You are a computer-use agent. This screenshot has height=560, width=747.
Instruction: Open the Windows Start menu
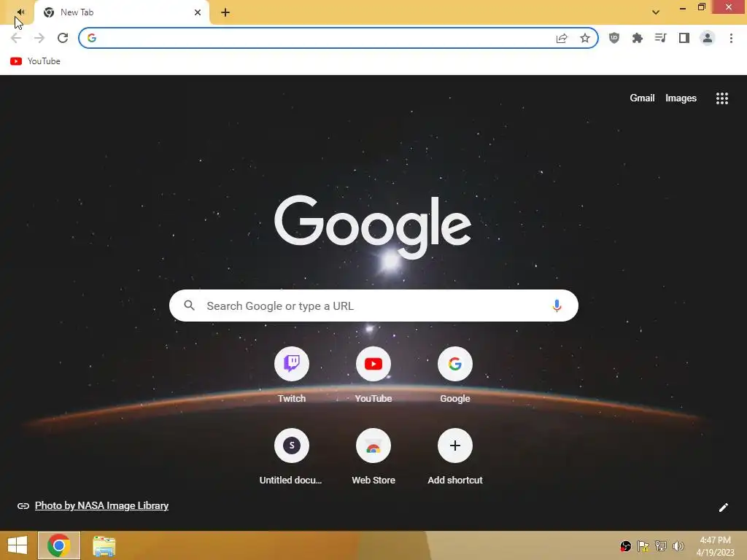coord(18,545)
